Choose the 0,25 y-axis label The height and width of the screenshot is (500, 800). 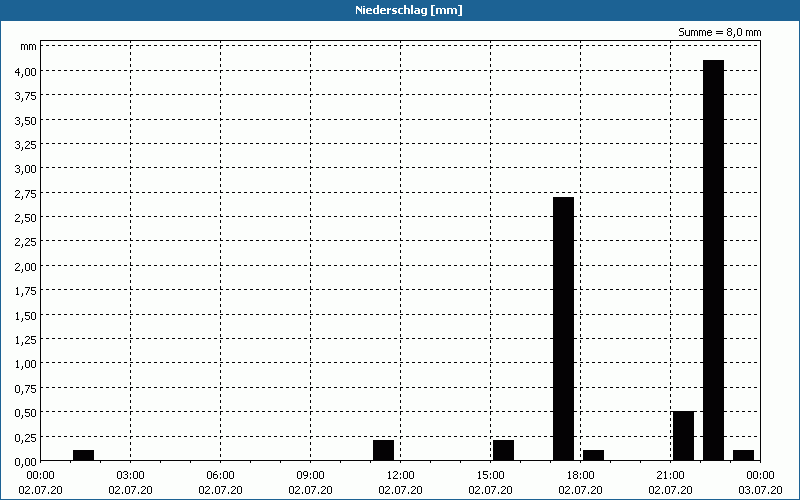tap(26, 438)
